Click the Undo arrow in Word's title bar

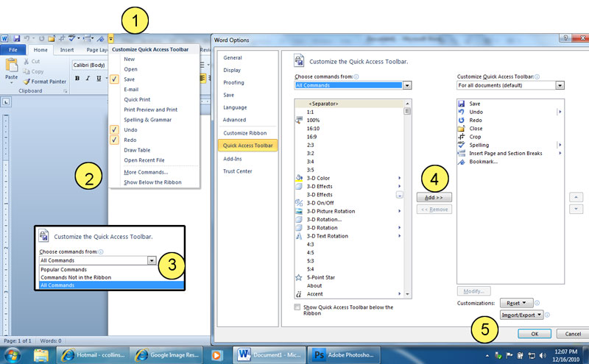click(27, 38)
